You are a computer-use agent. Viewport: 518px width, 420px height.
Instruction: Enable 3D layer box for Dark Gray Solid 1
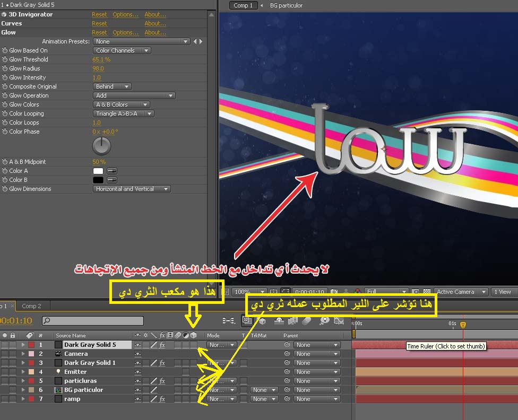pyautogui.click(x=194, y=363)
